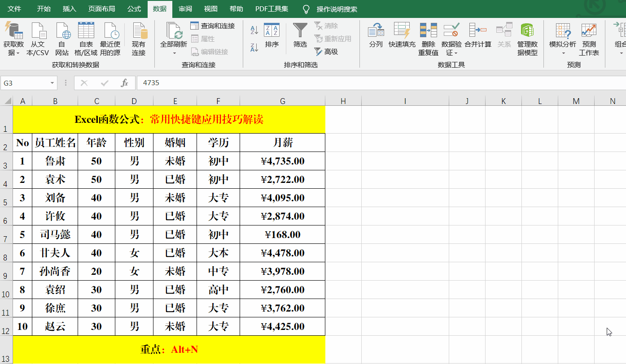The width and height of the screenshot is (626, 364).
Task: Click 组合 group icon
Action: click(621, 30)
